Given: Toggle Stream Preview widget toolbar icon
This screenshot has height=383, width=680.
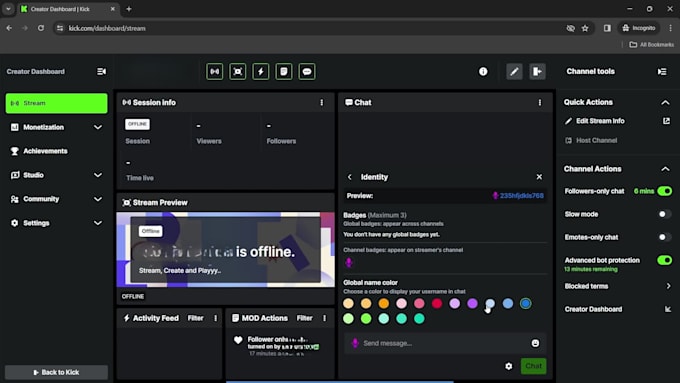Looking at the screenshot, I should 238,72.
